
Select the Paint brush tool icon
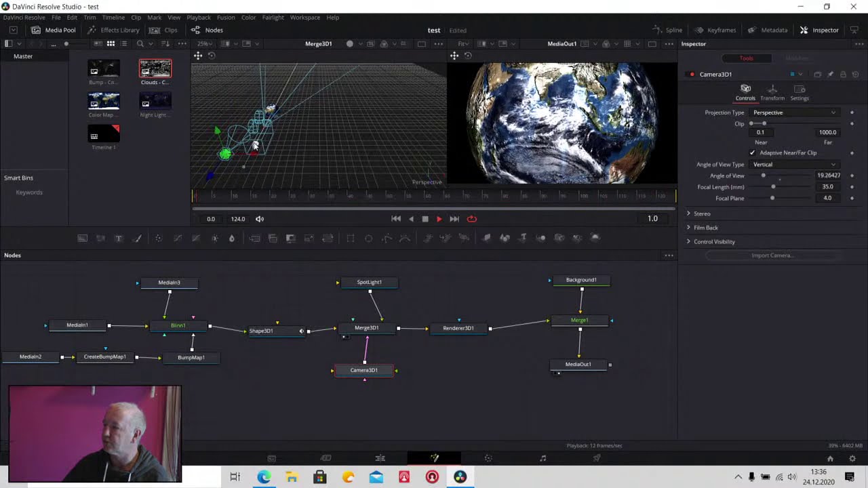coord(137,238)
